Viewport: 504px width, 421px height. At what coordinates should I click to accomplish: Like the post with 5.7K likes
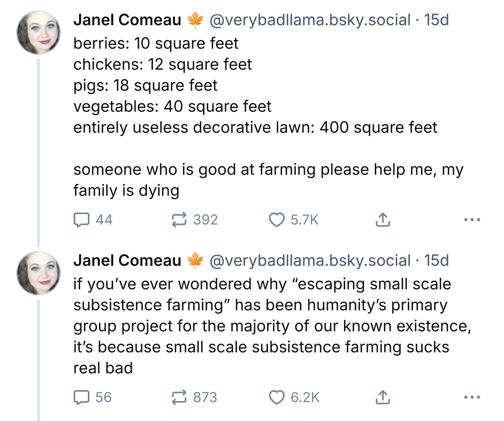click(x=294, y=220)
